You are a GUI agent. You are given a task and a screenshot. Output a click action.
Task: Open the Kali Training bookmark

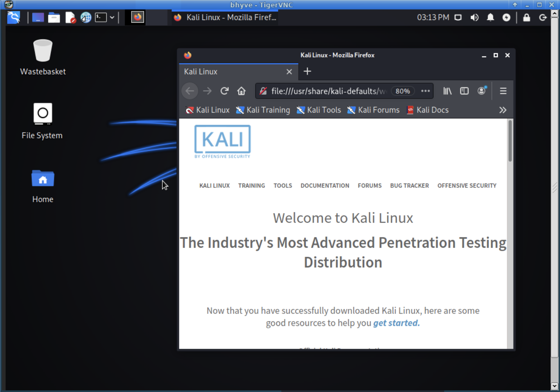pyautogui.click(x=263, y=110)
